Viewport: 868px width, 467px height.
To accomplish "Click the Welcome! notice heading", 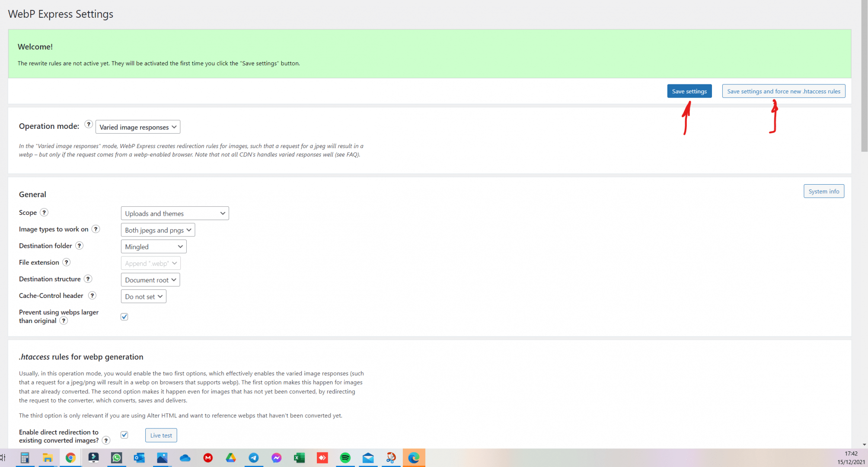I will (x=35, y=47).
